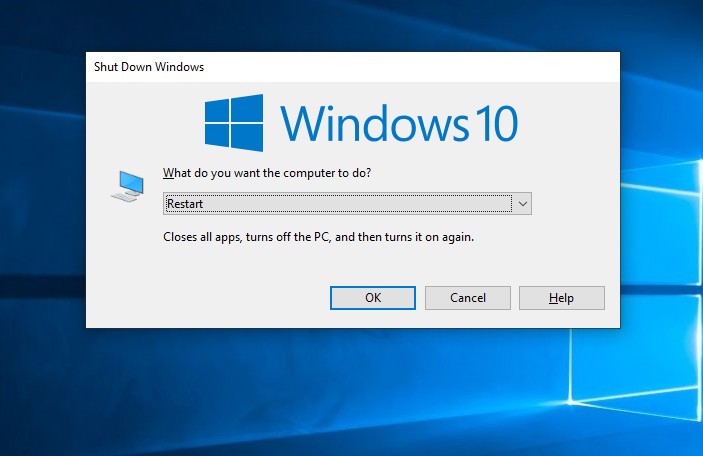Click the computer monitor icon in the dialog
This screenshot has height=456, width=703.
pyautogui.click(x=125, y=186)
